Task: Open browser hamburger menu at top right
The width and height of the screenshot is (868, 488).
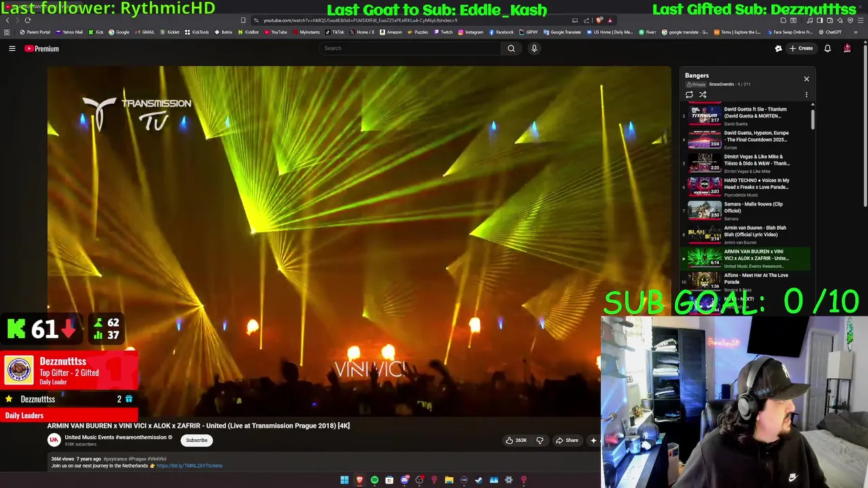Action: click(x=861, y=20)
